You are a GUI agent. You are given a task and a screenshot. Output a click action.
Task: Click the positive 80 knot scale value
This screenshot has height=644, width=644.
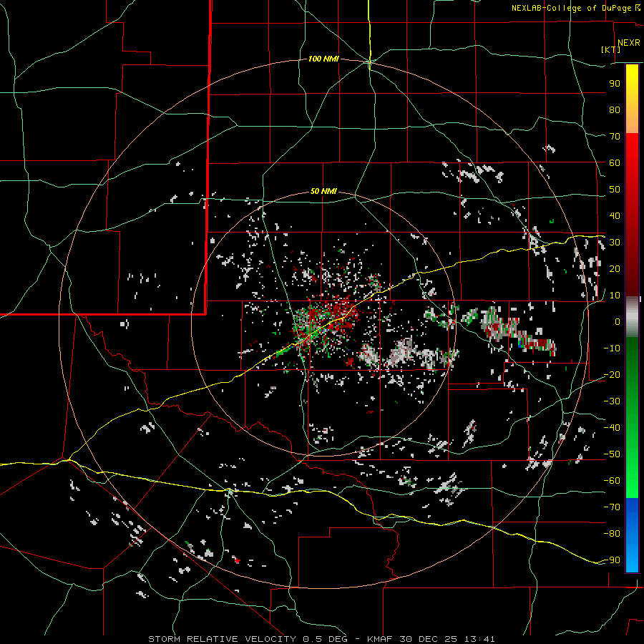[615, 109]
